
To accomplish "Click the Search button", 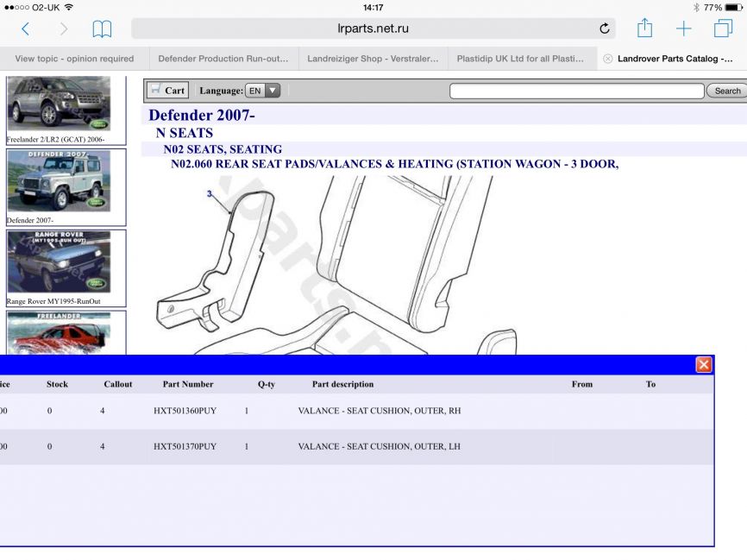I will 727,91.
